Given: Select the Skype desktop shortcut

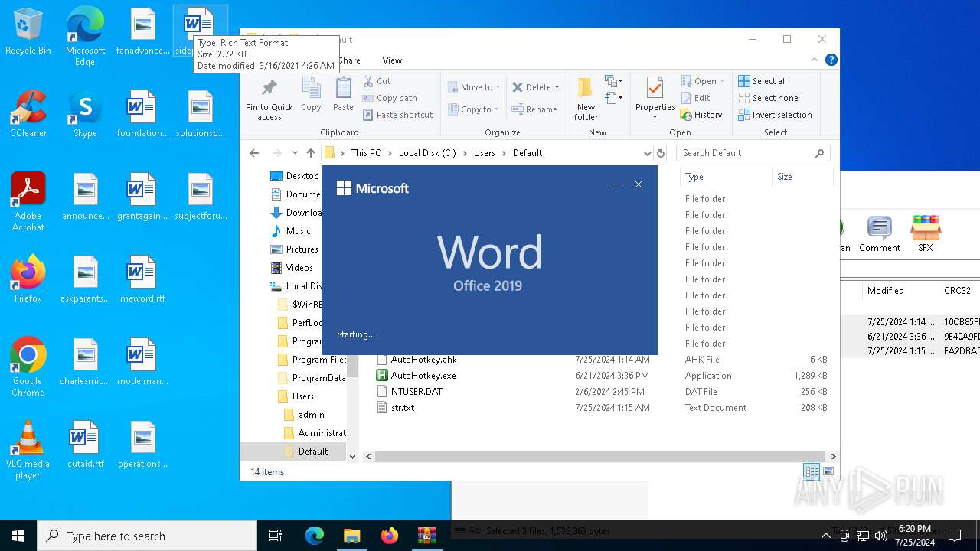Looking at the screenshot, I should 85,114.
